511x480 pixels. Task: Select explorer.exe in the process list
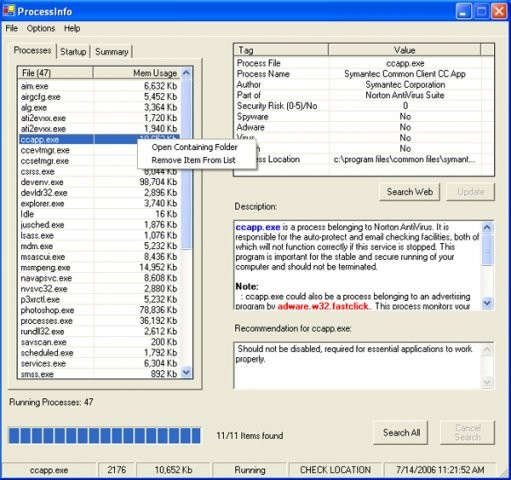99,203
